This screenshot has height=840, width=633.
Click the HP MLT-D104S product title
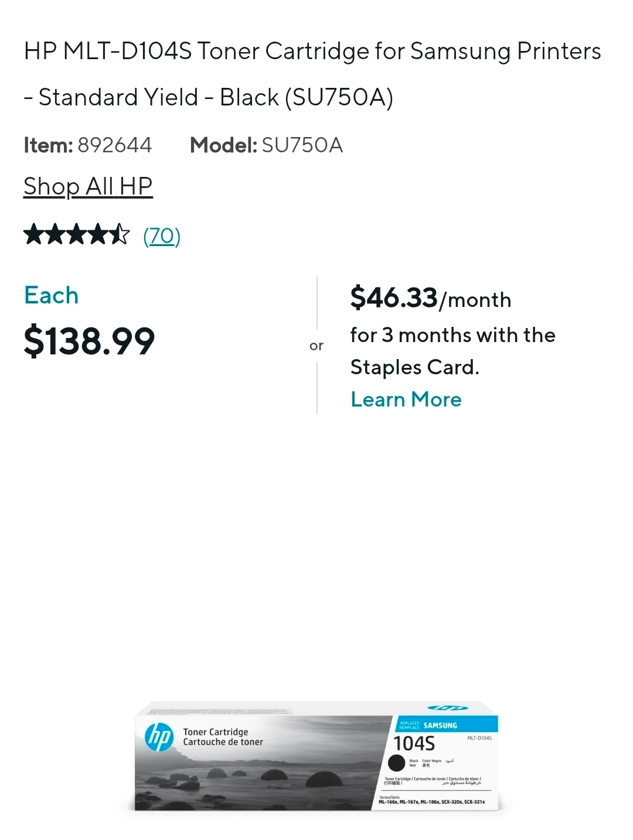click(x=312, y=74)
